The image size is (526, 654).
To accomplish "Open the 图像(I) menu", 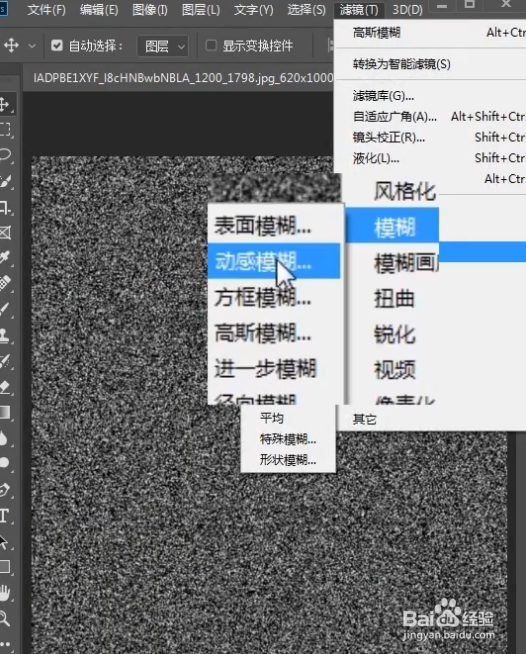I will point(150,10).
